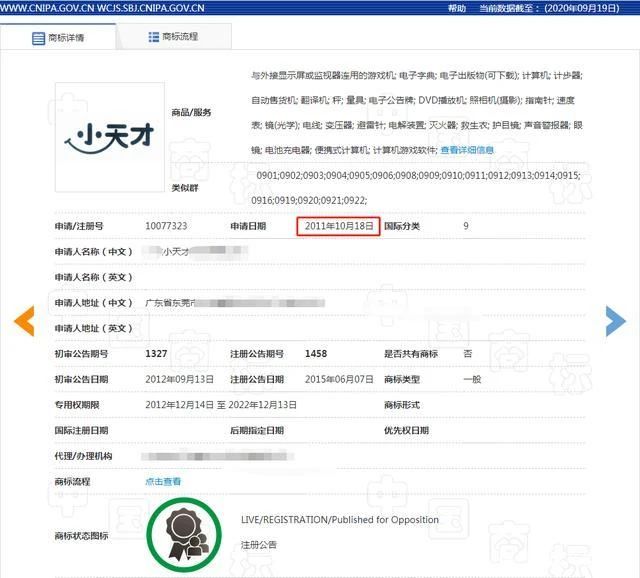Open the 帮助 help link
The image size is (640, 578).
tap(457, 7)
